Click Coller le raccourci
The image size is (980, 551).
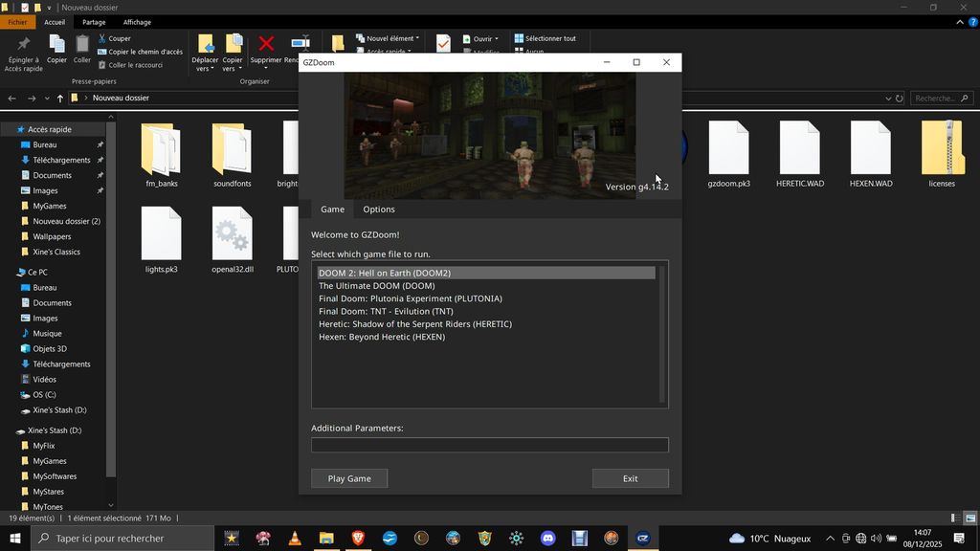[x=130, y=65]
